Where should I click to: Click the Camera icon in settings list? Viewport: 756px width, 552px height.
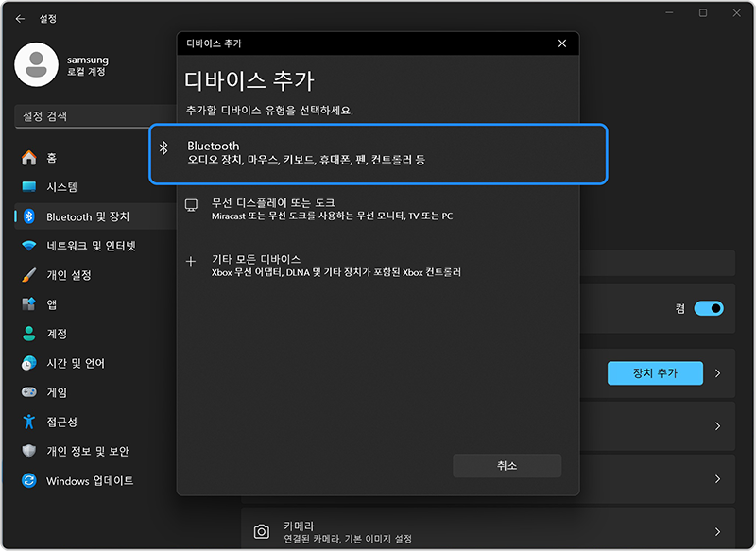[x=262, y=532]
